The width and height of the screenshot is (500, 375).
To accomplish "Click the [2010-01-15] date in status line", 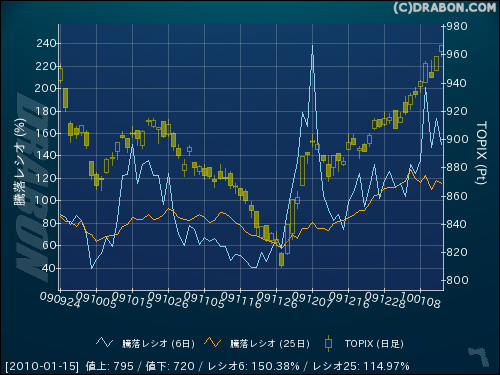I will [42, 366].
